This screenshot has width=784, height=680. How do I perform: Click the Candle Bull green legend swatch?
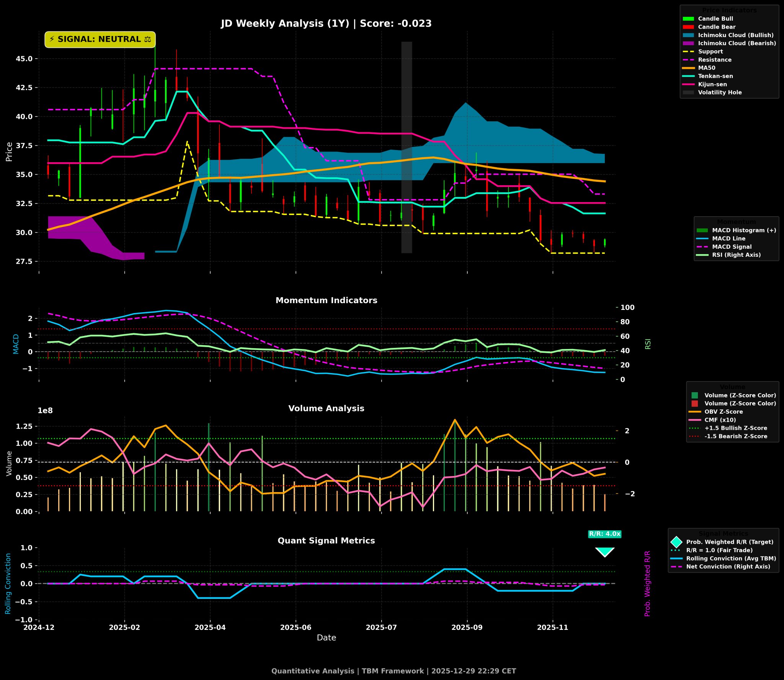tap(688, 19)
